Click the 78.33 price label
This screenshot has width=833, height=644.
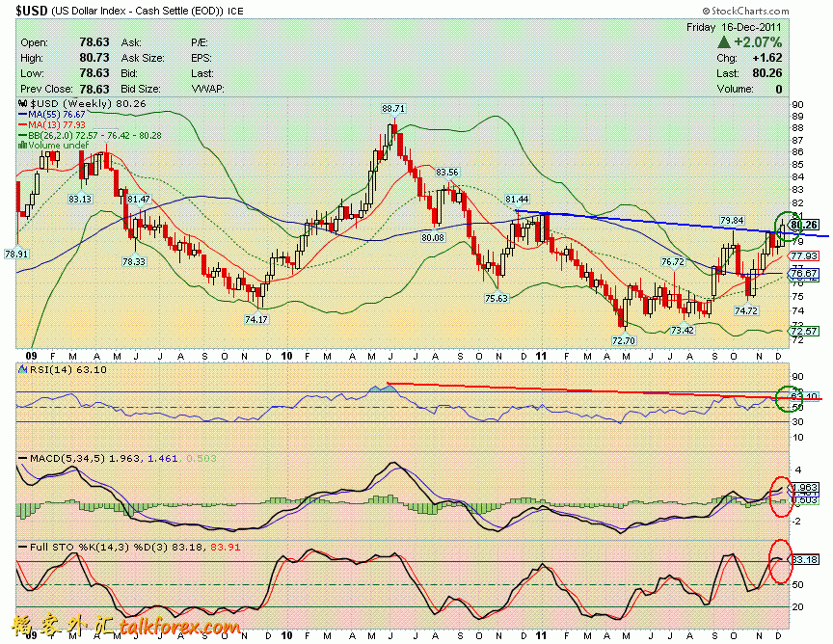[x=133, y=261]
